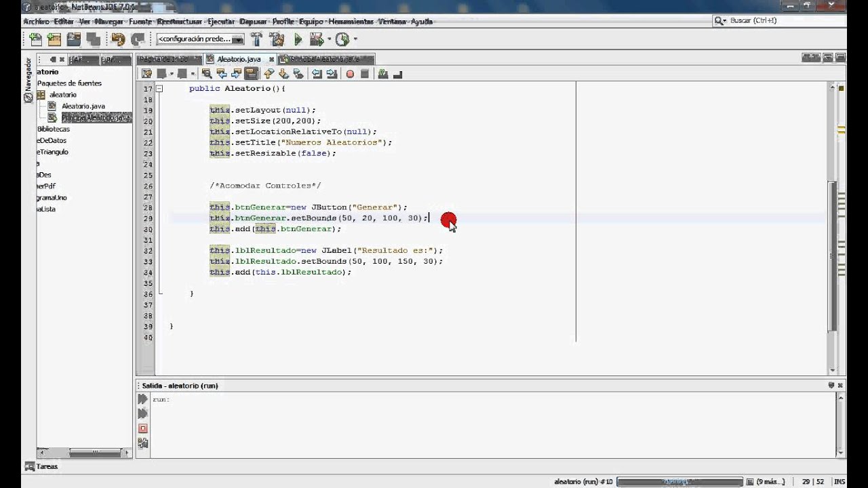Select Aleatorio.java in the project tree
868x488 pixels.
click(83, 106)
